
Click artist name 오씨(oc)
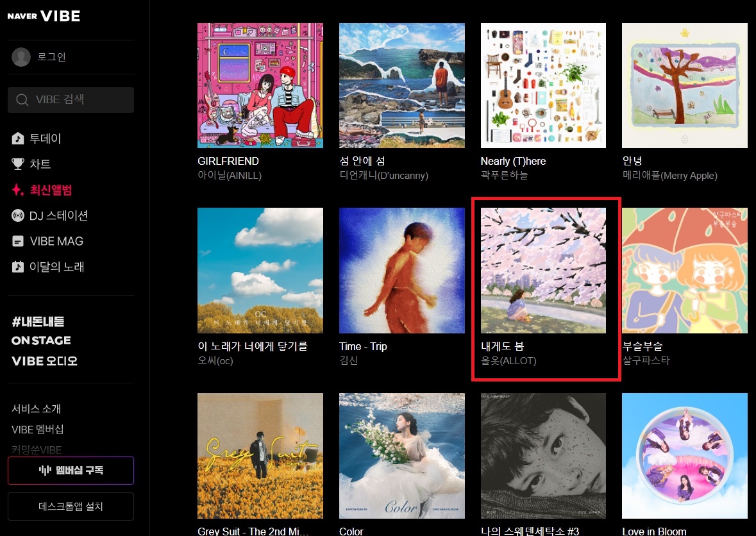coord(215,360)
